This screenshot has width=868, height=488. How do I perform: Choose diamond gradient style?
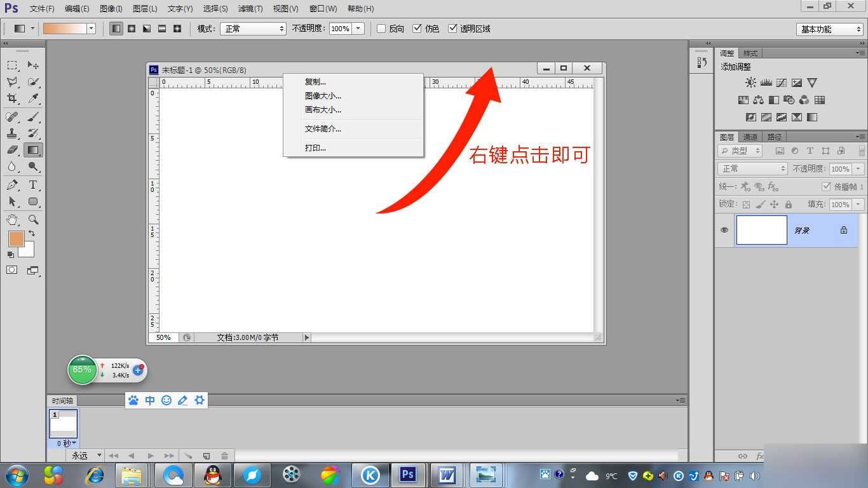coord(177,29)
